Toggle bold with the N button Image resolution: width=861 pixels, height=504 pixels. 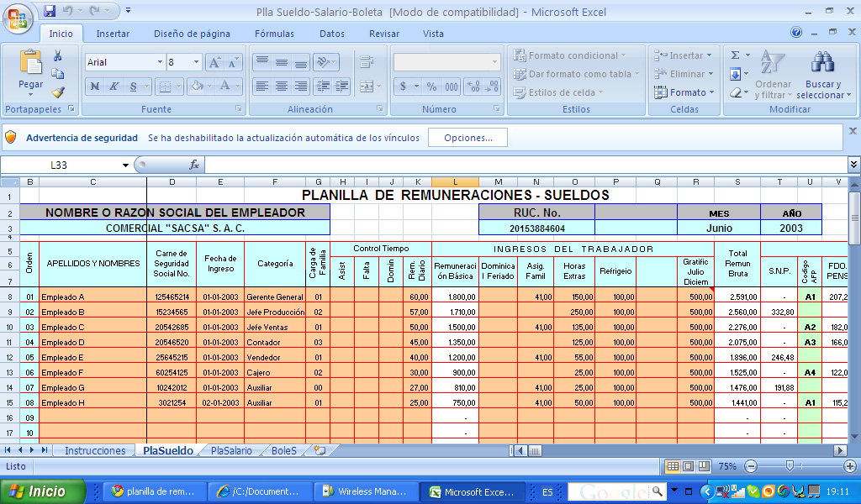[x=93, y=86]
